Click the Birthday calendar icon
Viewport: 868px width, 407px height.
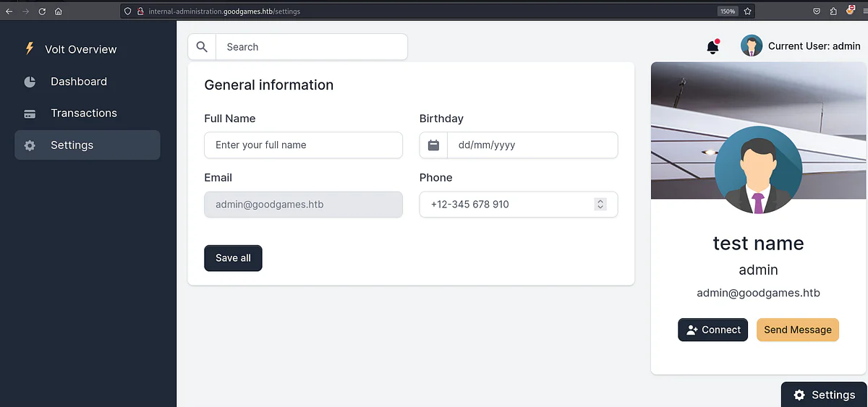click(434, 145)
